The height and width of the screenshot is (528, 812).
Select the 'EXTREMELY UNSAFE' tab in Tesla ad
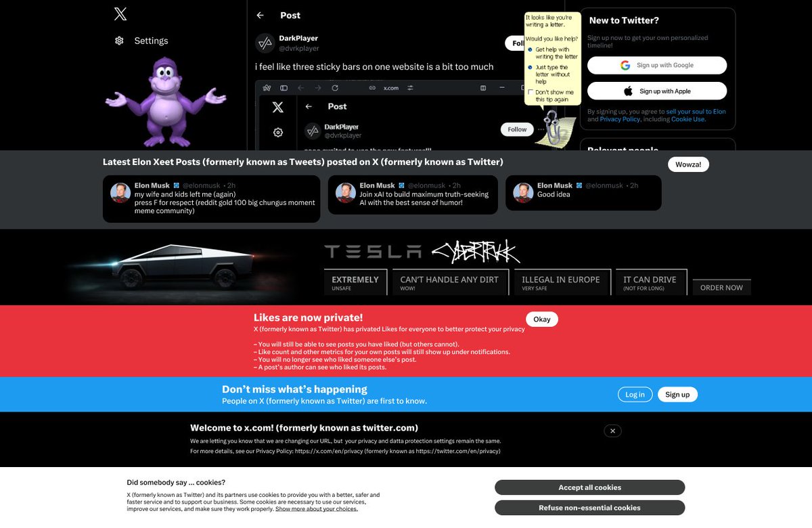[x=356, y=282]
